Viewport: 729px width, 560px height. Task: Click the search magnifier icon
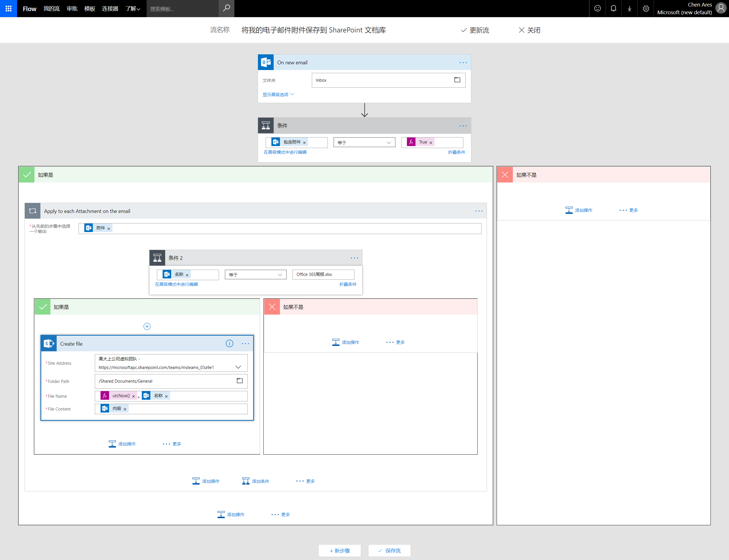click(226, 8)
